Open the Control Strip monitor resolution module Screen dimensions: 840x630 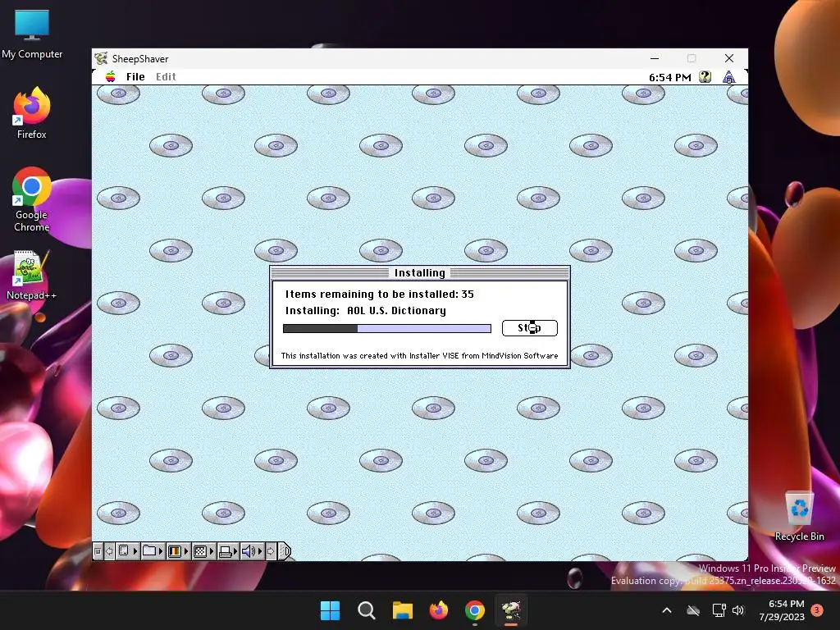[200, 551]
